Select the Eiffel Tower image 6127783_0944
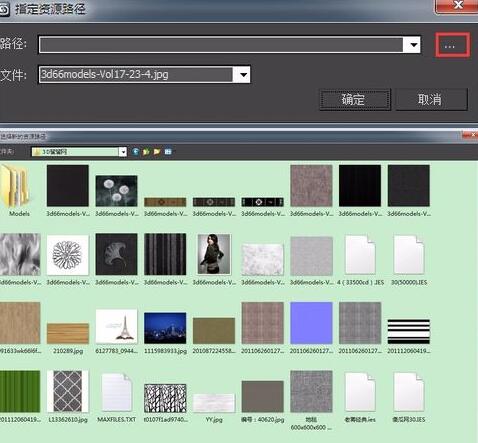This screenshot has width=478, height=443. pyautogui.click(x=116, y=326)
